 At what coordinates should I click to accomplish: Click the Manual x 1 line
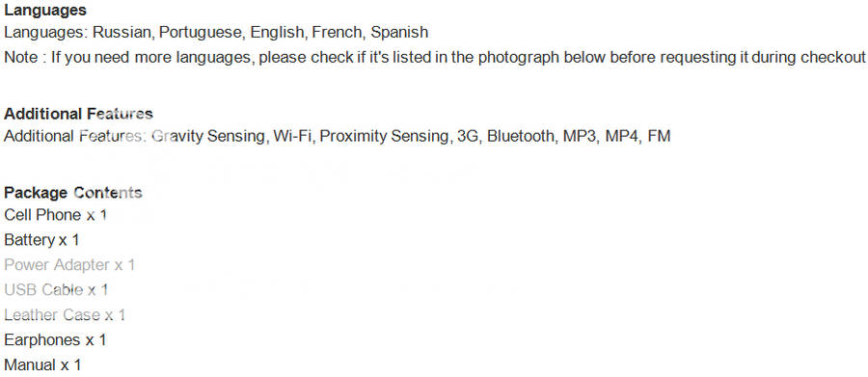[x=42, y=364]
